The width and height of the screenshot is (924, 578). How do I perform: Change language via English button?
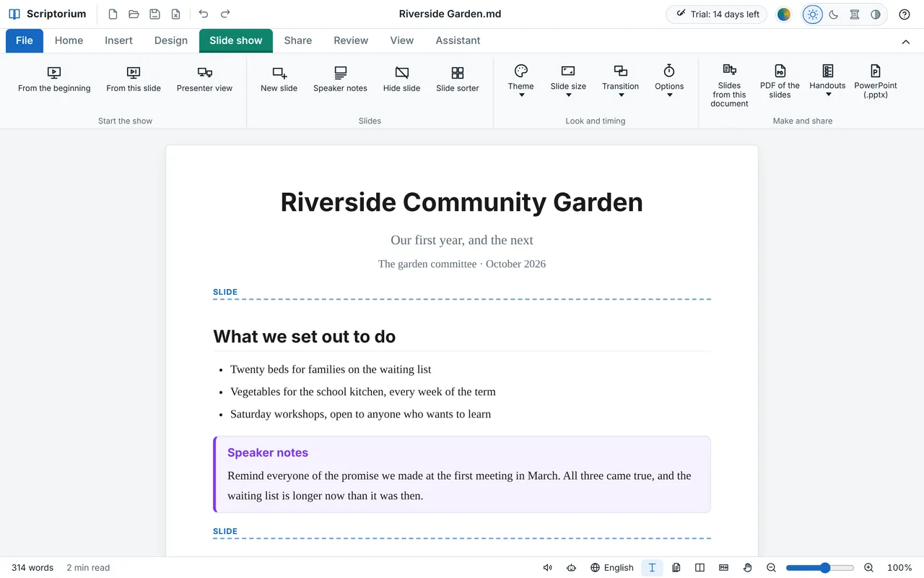coord(612,568)
